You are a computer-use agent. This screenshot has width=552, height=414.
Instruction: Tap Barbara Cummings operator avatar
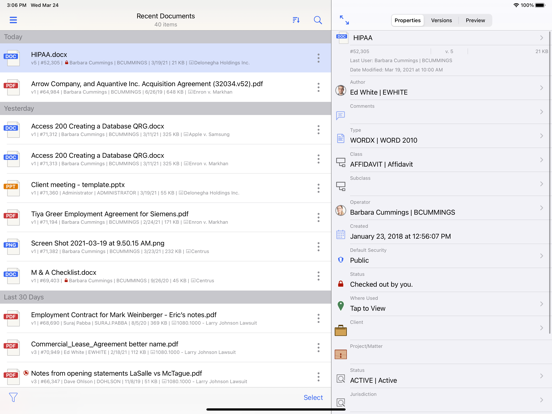tap(340, 211)
